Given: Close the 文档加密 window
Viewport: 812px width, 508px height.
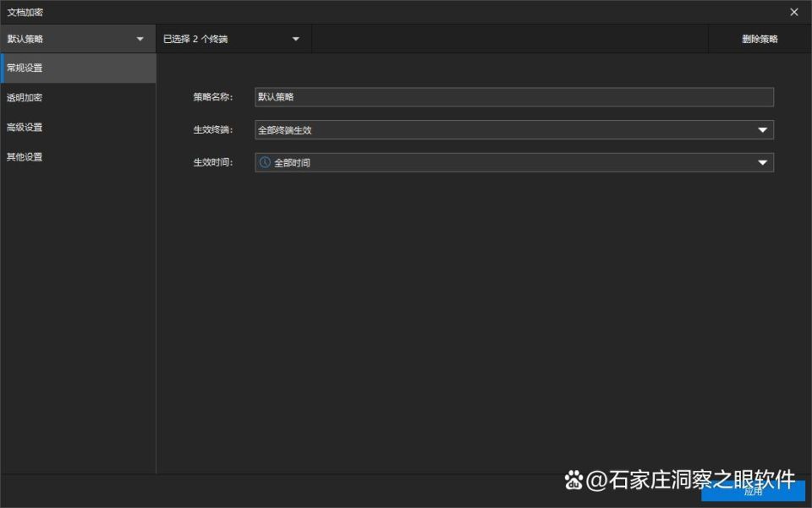Looking at the screenshot, I should (x=794, y=12).
